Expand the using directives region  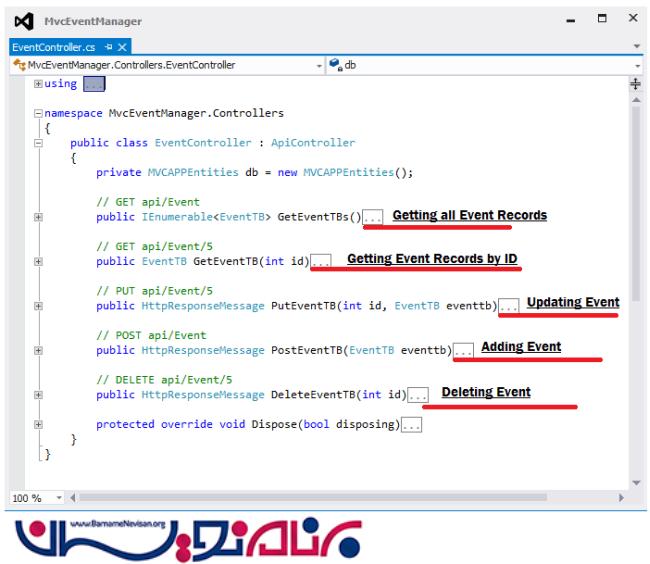point(38,84)
